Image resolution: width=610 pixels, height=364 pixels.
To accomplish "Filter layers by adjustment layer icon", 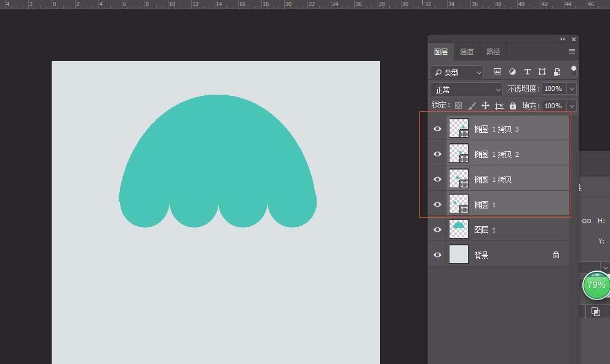I will (x=512, y=72).
